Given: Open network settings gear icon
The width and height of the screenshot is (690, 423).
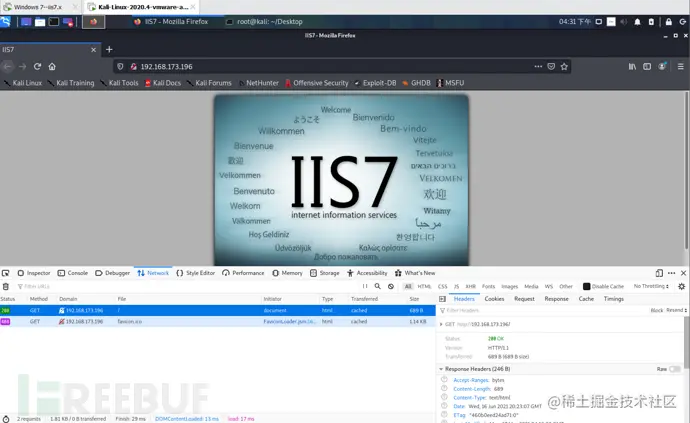Looking at the screenshot, I should [x=681, y=287].
